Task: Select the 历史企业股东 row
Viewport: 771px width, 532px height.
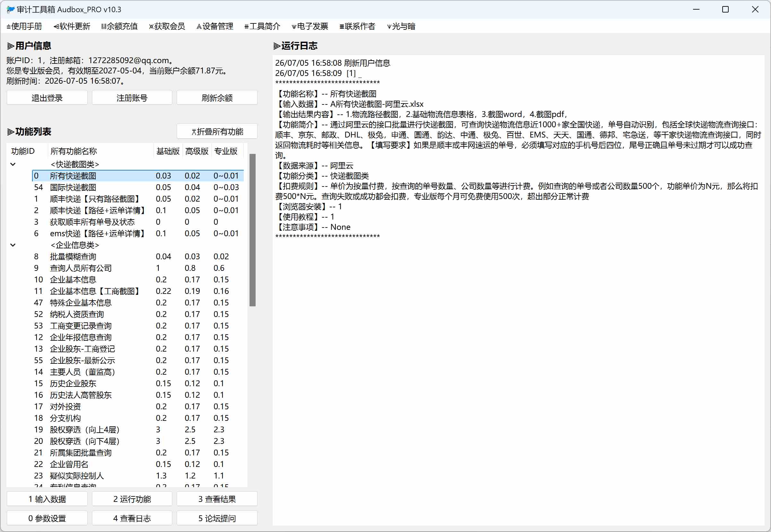Action: 138,383
